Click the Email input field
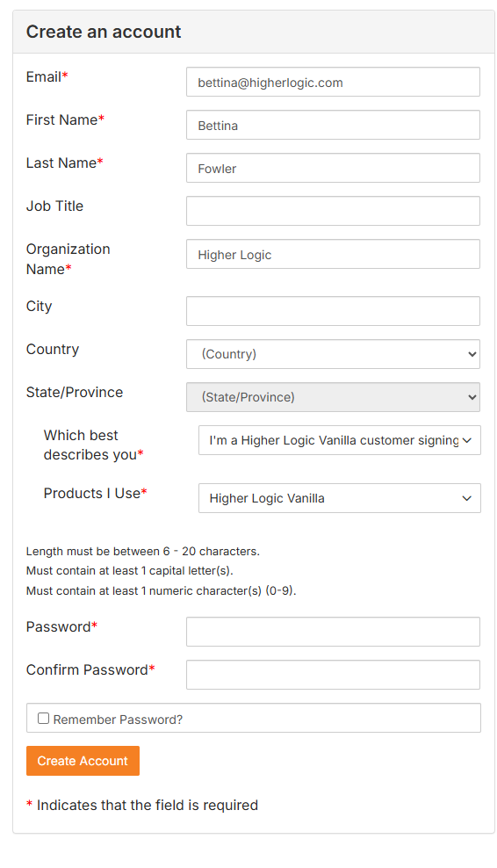The height and width of the screenshot is (868, 497). click(x=333, y=82)
